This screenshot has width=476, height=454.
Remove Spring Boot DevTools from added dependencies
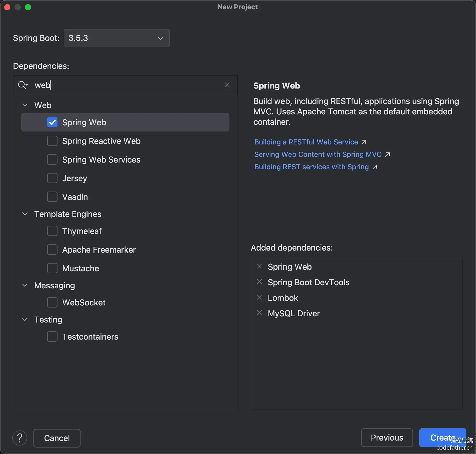pos(259,282)
